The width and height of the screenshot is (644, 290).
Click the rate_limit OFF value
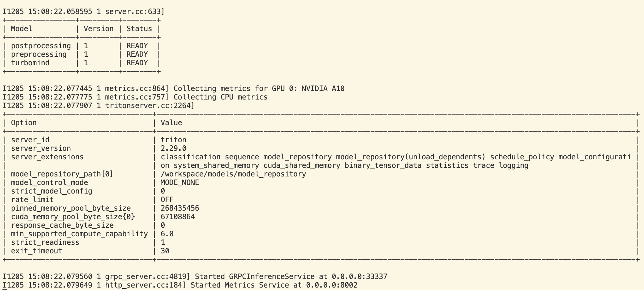[x=167, y=200]
